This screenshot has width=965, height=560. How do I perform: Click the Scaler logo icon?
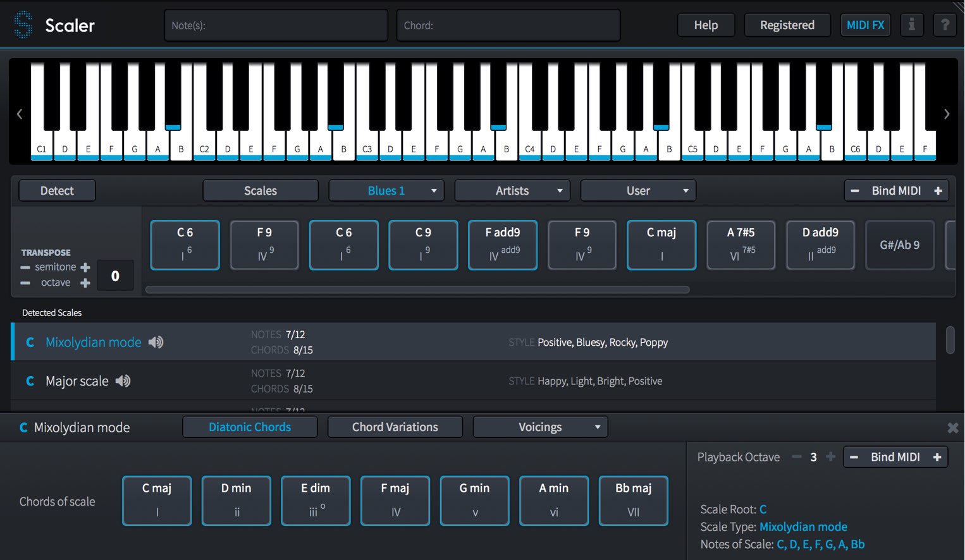point(23,25)
